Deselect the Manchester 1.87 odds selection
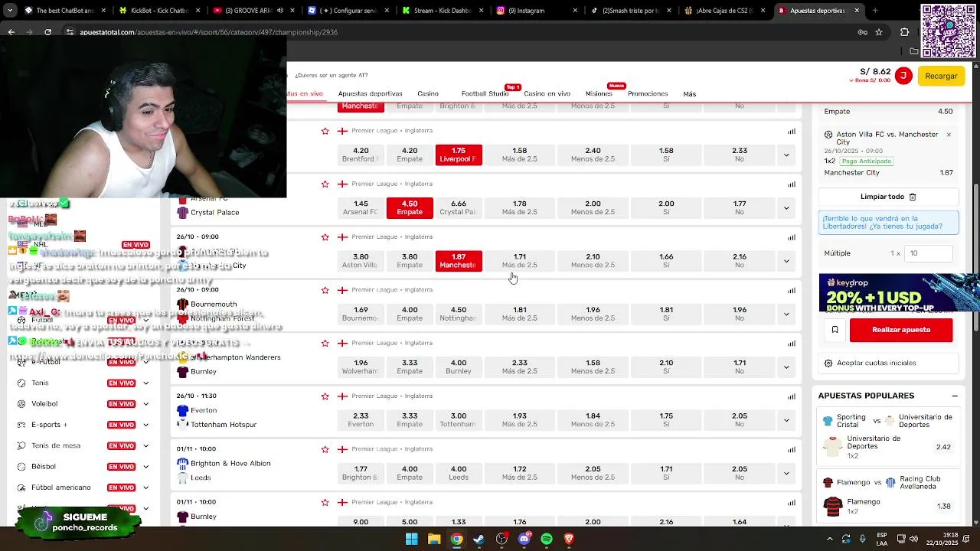The height and width of the screenshot is (551, 980). [459, 261]
